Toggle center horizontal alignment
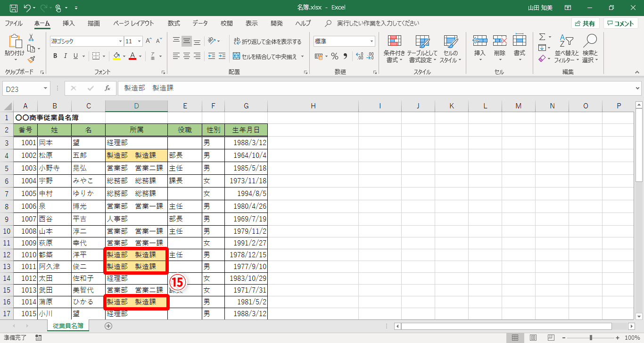Viewport: 644px width, 343px height. (x=187, y=56)
